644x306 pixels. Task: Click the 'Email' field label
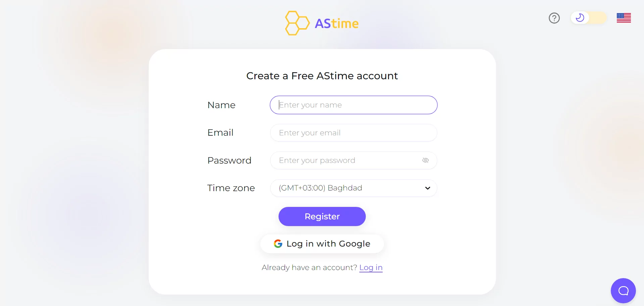(x=220, y=133)
